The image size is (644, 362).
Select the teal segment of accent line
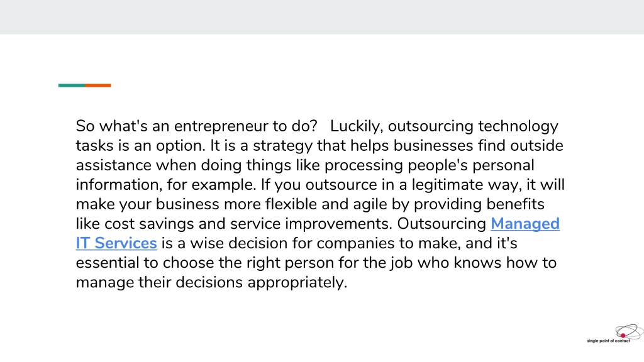point(72,85)
